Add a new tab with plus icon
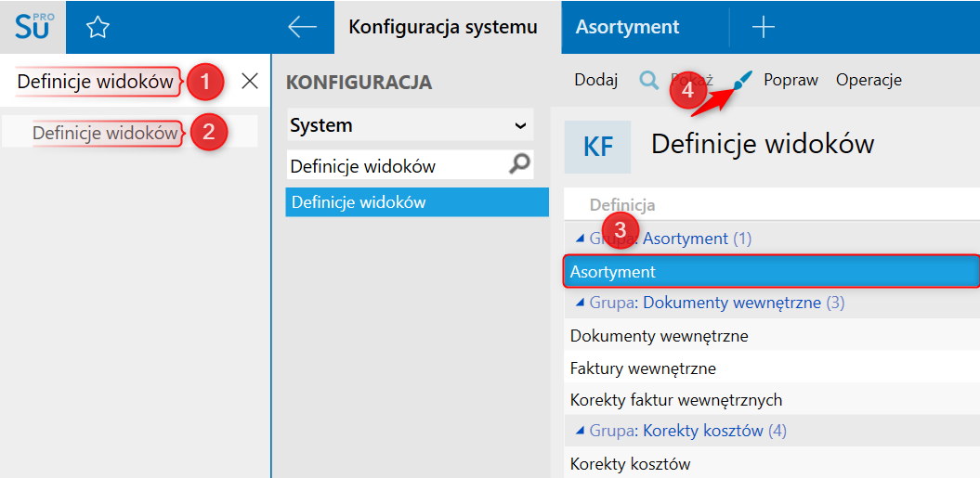The image size is (980, 478). click(x=763, y=28)
